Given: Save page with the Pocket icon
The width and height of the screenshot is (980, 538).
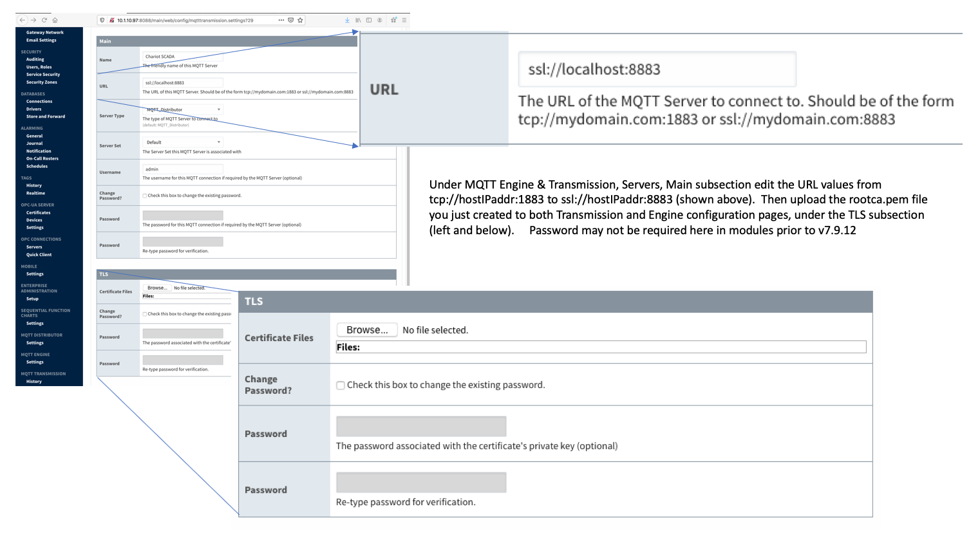Looking at the screenshot, I should tap(291, 20).
